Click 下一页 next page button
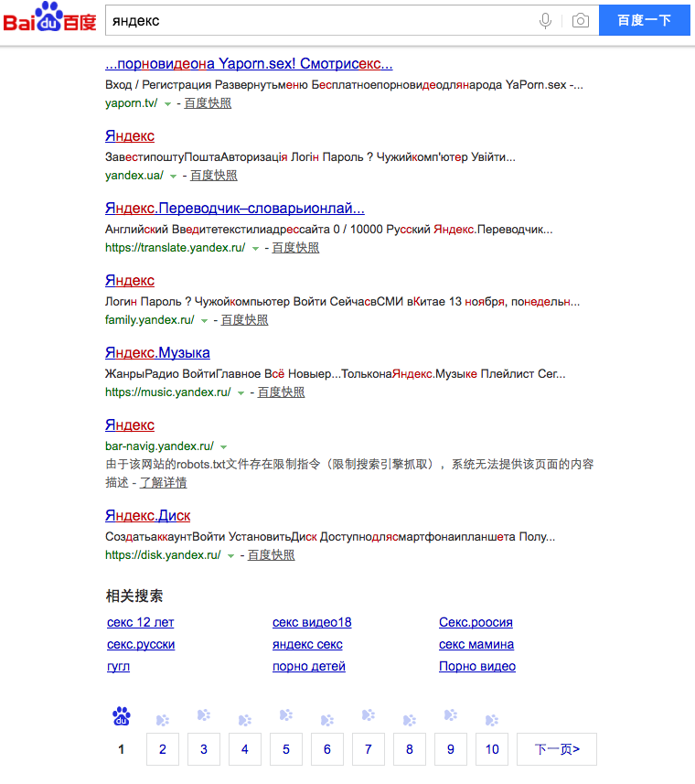The image size is (695, 784). [x=557, y=749]
